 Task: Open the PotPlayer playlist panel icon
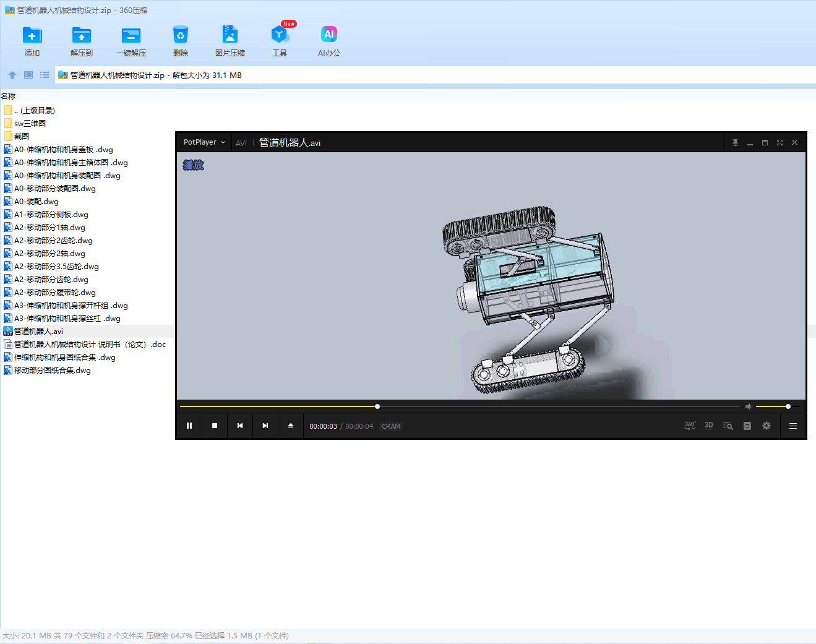747,426
